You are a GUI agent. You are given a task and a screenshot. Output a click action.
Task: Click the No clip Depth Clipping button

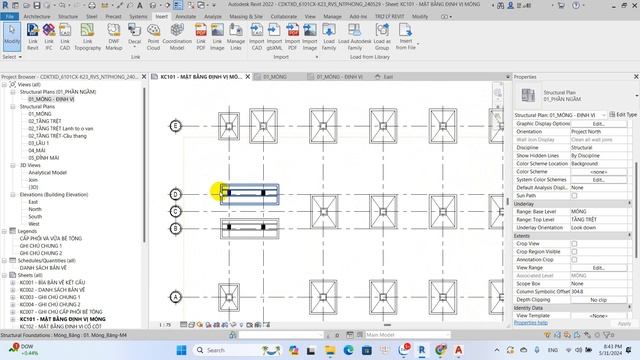point(598,300)
